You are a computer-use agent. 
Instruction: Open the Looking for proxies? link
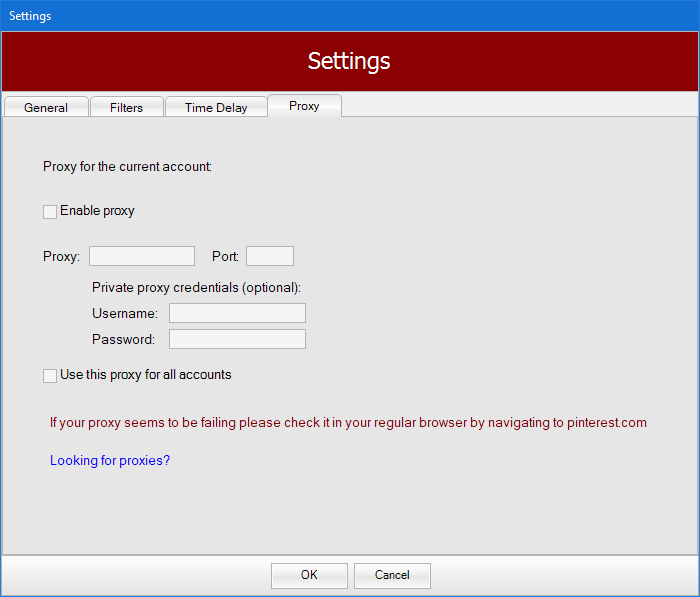tap(110, 460)
